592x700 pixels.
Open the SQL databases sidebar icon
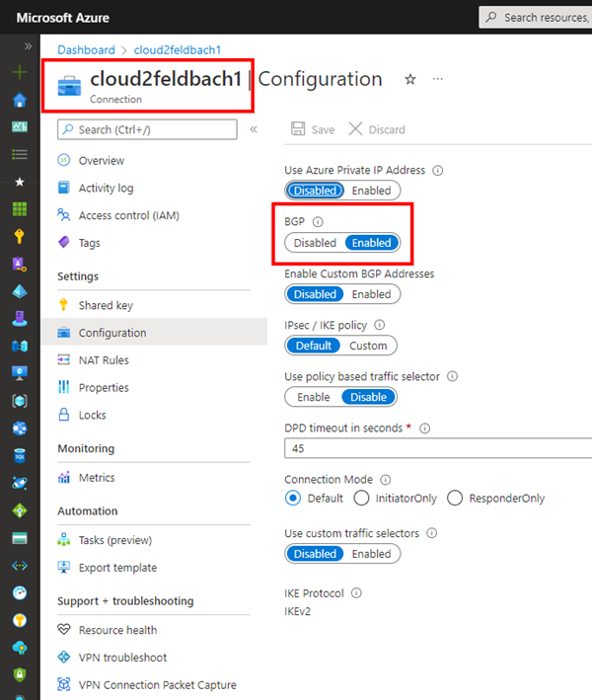click(x=20, y=456)
